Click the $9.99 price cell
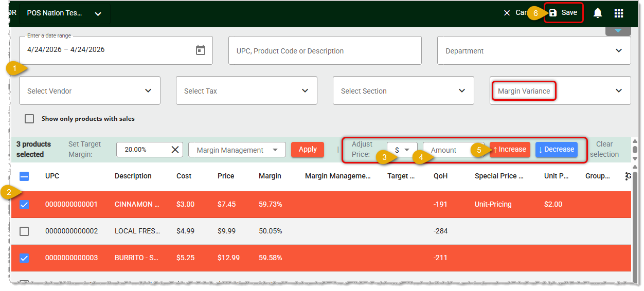Viewport: 644px width, 291px height. tap(226, 231)
